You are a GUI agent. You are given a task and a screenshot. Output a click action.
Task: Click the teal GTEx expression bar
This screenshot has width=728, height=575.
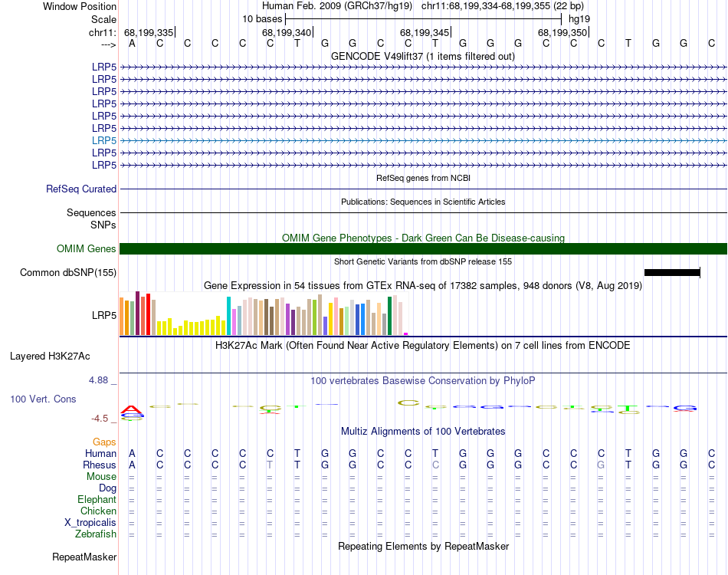tap(228, 316)
